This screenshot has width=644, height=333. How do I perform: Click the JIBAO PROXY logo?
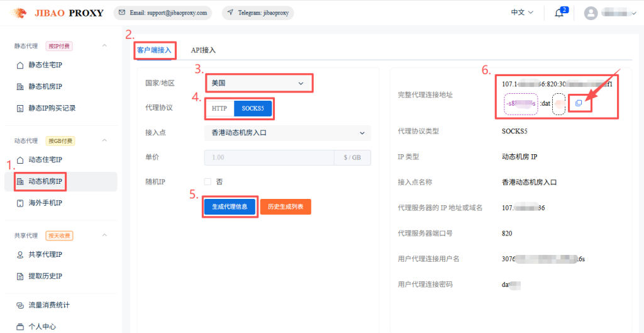57,13
